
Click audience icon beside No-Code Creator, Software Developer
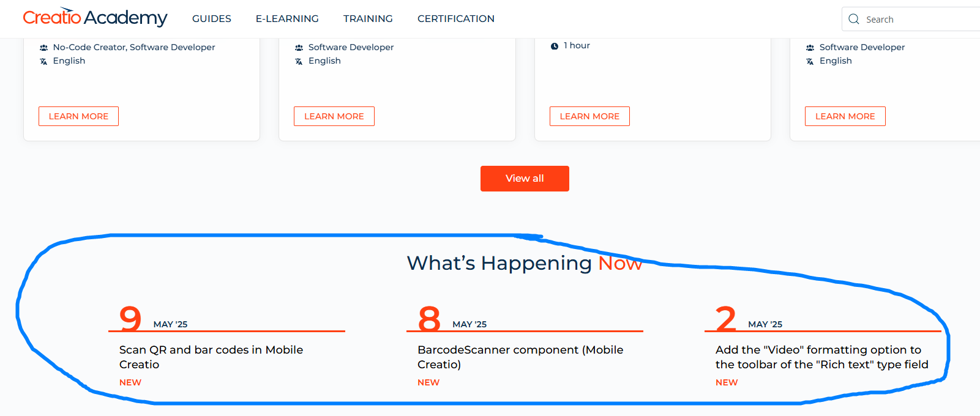[x=43, y=48]
